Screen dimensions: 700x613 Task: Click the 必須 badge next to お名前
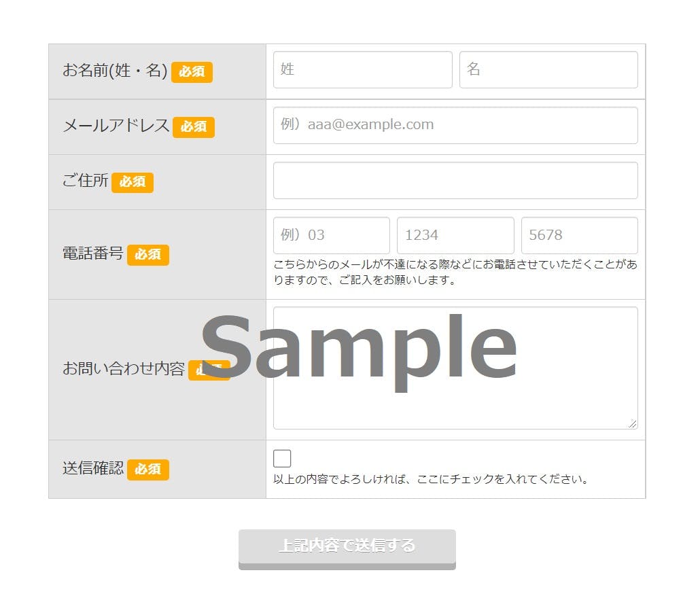click(192, 72)
